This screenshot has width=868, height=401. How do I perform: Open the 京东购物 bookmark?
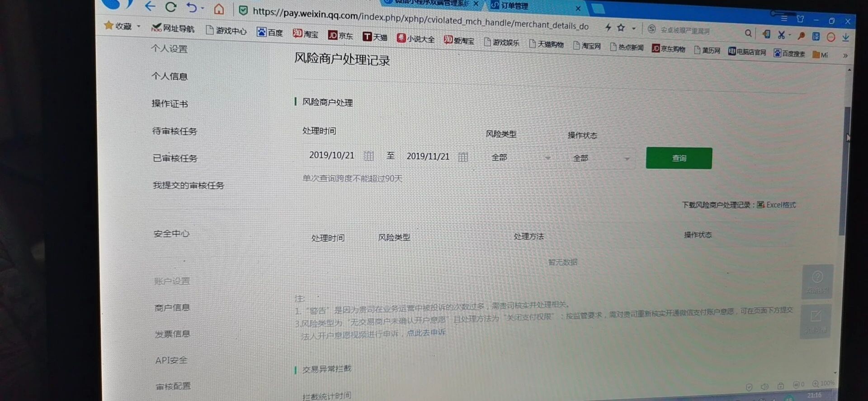[669, 48]
